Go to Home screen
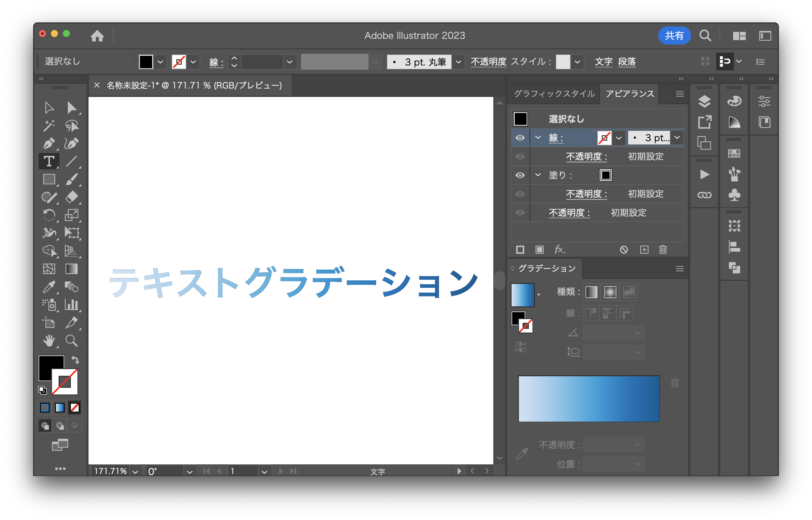 coord(97,35)
